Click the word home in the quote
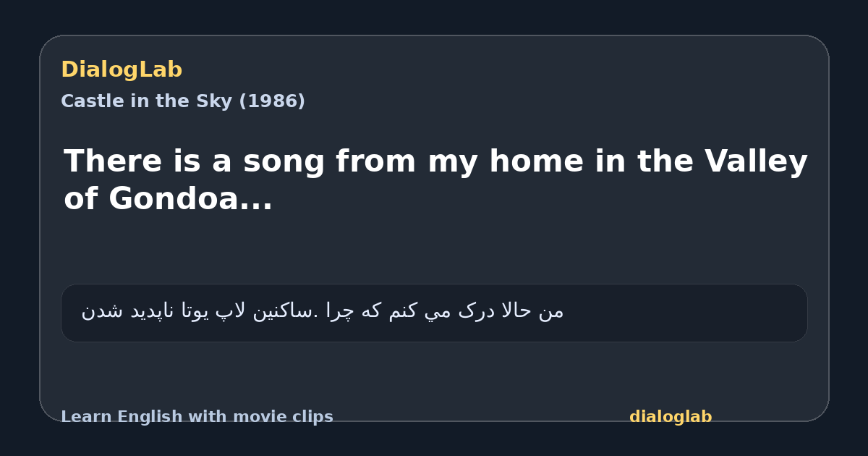Viewport: 868px width, 456px height. click(x=536, y=161)
